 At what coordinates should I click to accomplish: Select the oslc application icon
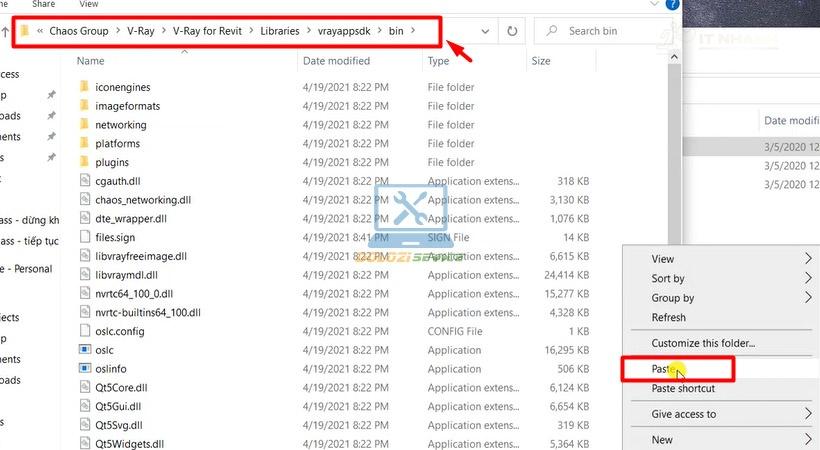point(85,350)
